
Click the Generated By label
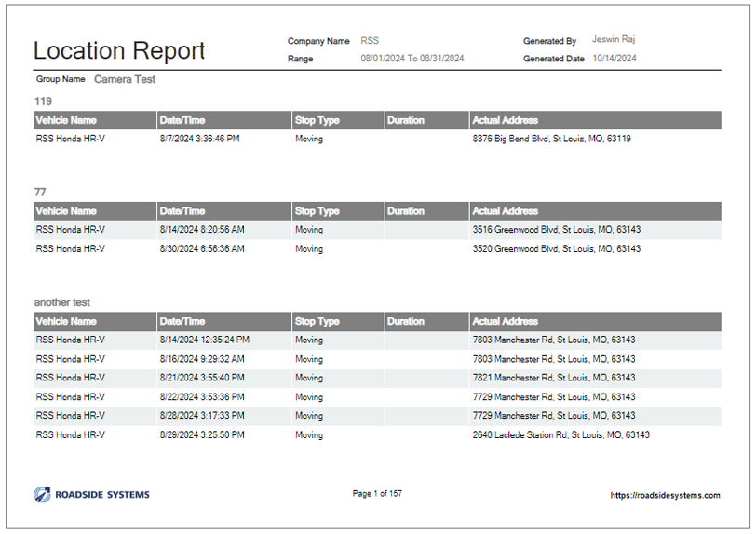[549, 41]
